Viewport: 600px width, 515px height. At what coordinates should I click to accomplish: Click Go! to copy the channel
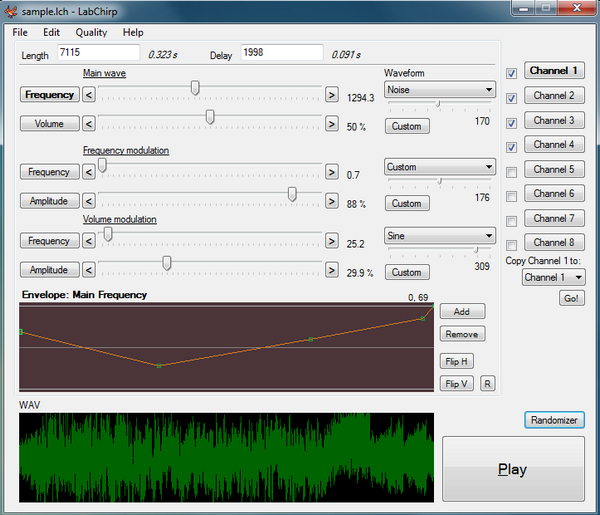[x=572, y=298]
